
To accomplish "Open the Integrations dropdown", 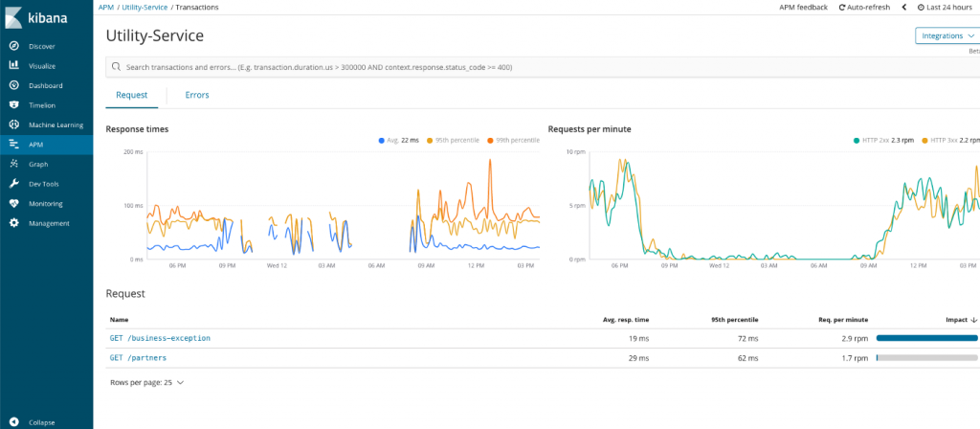I will pyautogui.click(x=947, y=35).
